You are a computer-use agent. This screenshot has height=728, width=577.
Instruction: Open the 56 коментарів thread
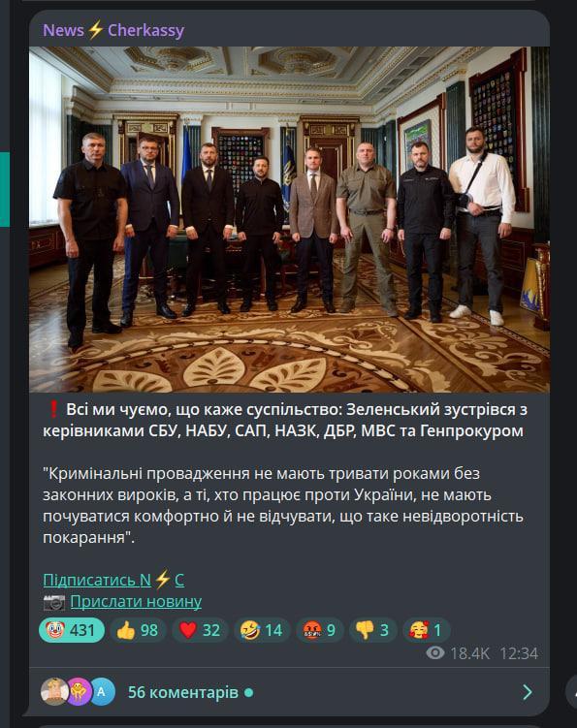183,692
